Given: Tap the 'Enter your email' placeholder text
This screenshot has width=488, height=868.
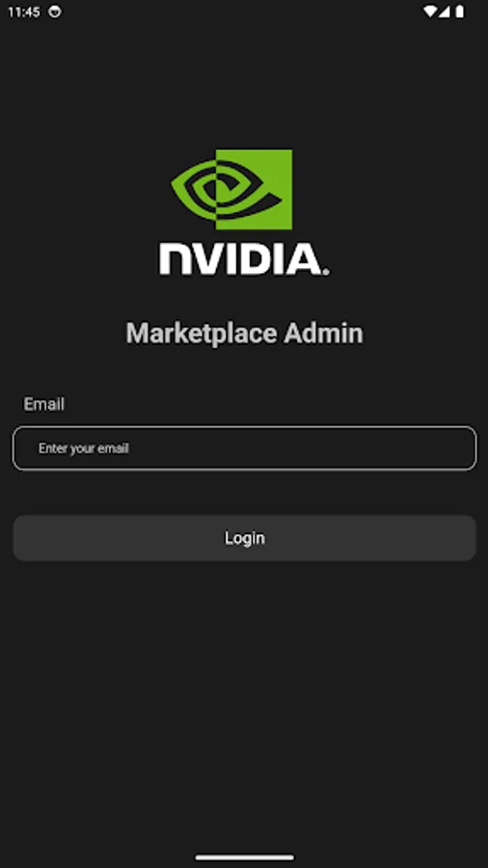Looking at the screenshot, I should pyautogui.click(x=84, y=448).
